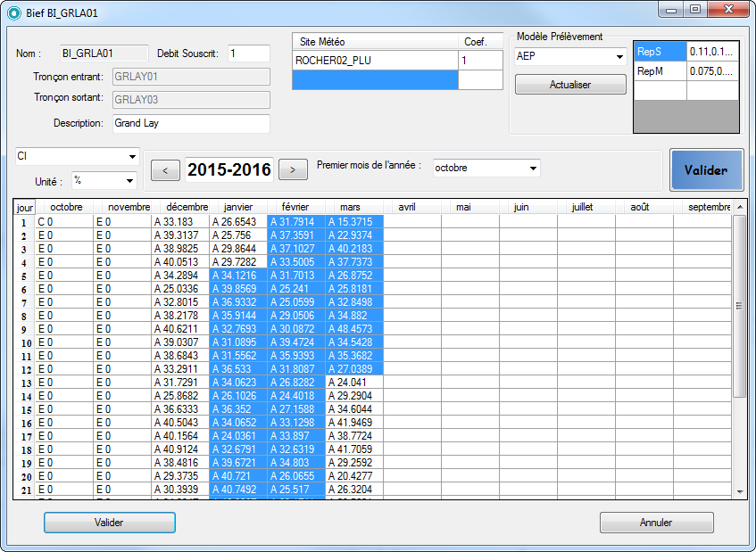Select the février cell A 34.803
756x552 pixels.
point(296,463)
